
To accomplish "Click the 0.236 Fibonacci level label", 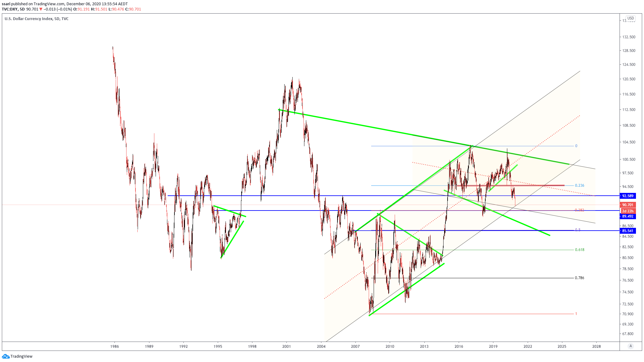I will point(580,185).
